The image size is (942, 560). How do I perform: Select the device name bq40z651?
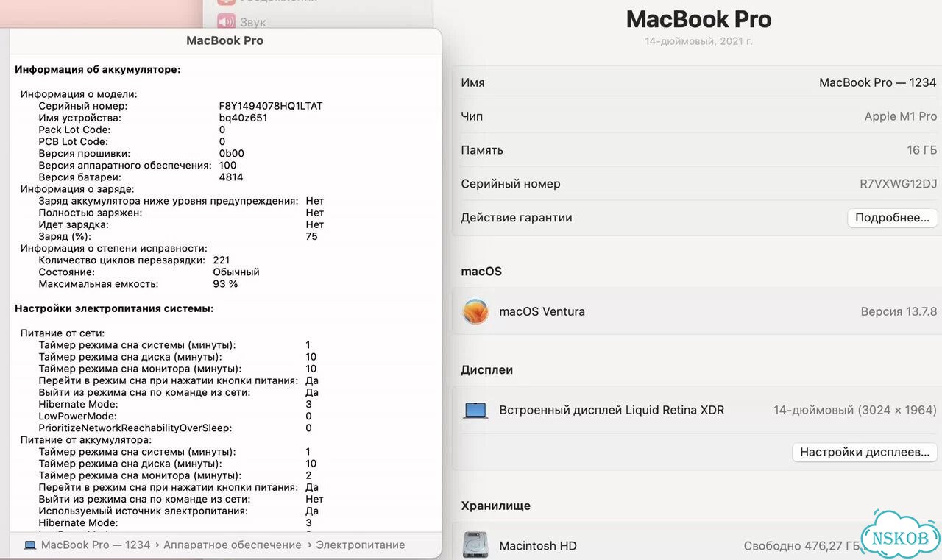point(243,118)
